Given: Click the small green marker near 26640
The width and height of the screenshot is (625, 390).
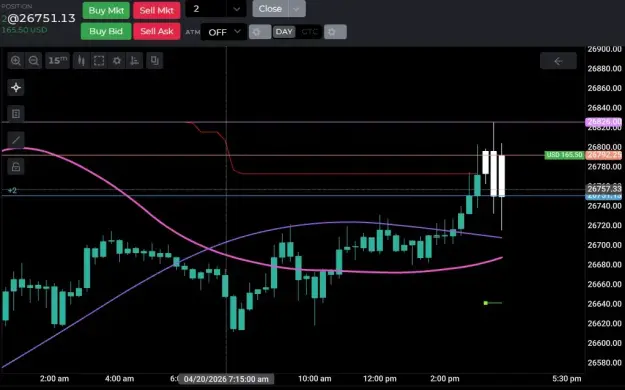Looking at the screenshot, I should (x=485, y=303).
